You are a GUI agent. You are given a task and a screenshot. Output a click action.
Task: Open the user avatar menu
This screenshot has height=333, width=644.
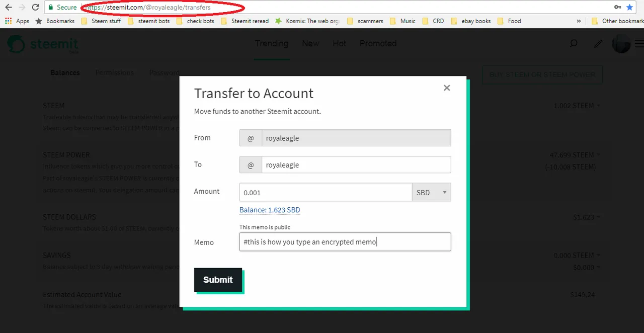tap(621, 44)
